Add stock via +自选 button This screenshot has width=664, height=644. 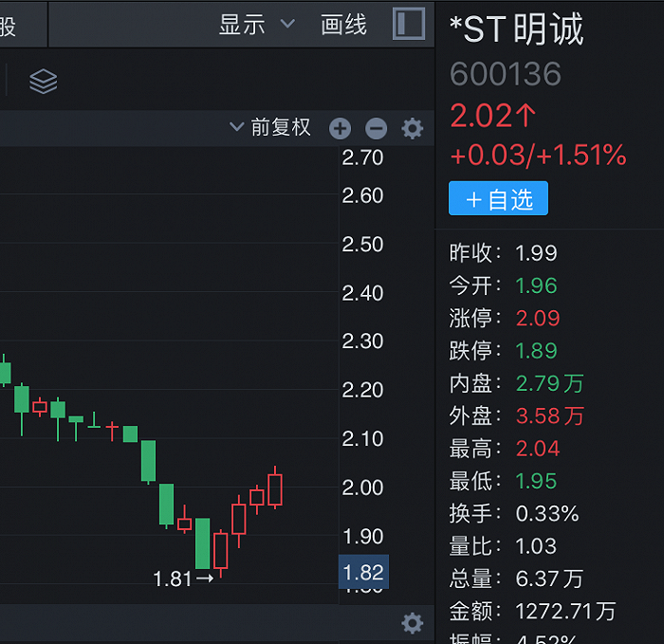(x=498, y=198)
